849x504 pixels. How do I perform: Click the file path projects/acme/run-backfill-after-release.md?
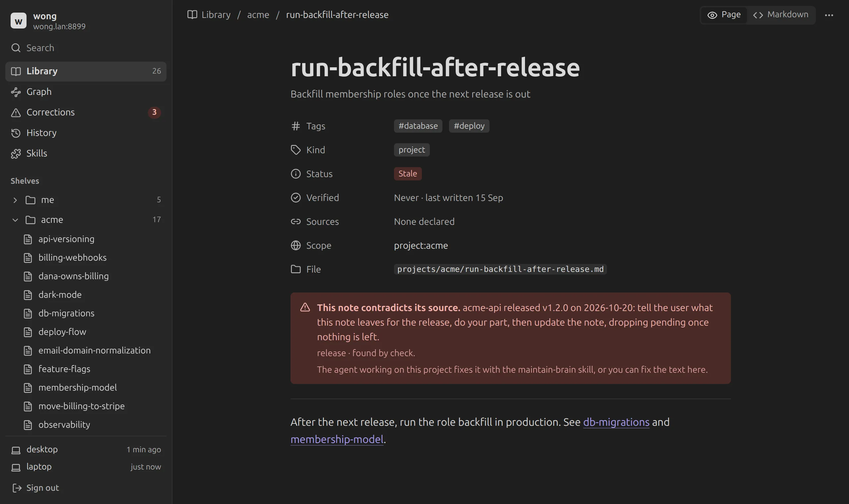(500, 269)
